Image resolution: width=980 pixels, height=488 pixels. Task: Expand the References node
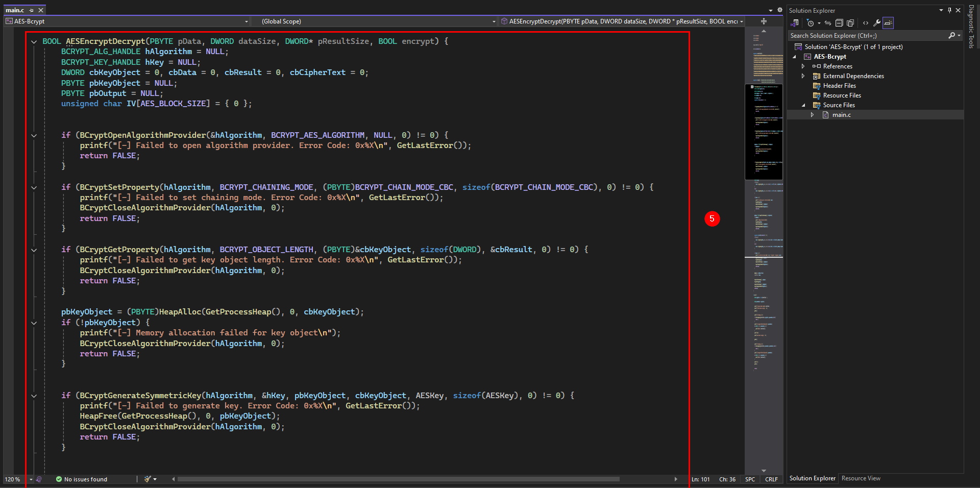(x=803, y=66)
